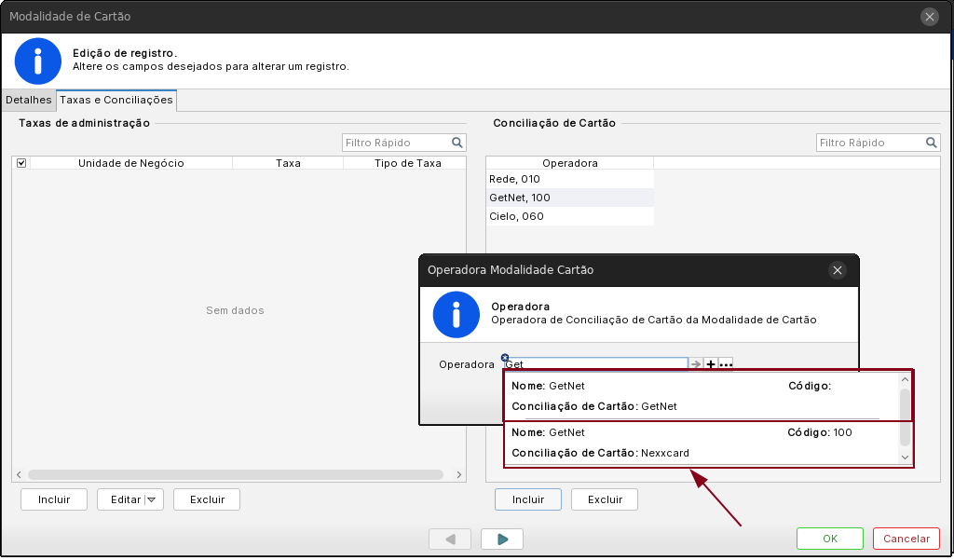Viewport: 954px width, 560px height.
Task: Toggle the select-all checkbox in the Taxas table header
Action: pyautogui.click(x=21, y=163)
